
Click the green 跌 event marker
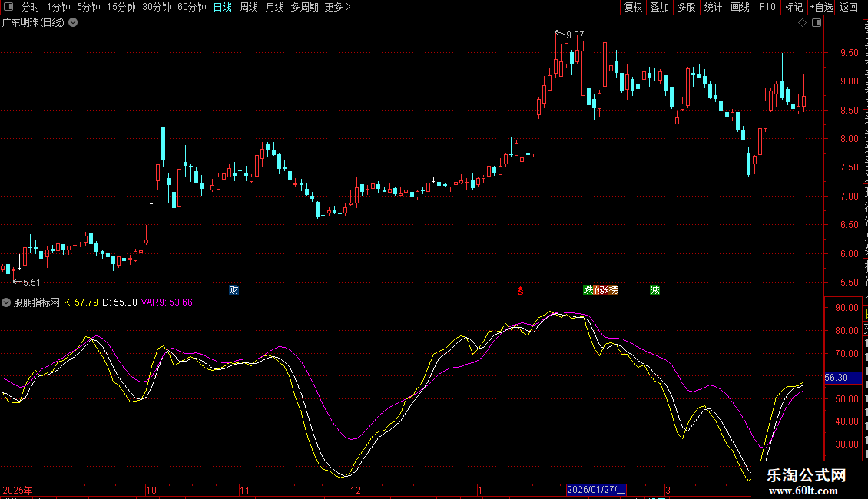tap(588, 290)
